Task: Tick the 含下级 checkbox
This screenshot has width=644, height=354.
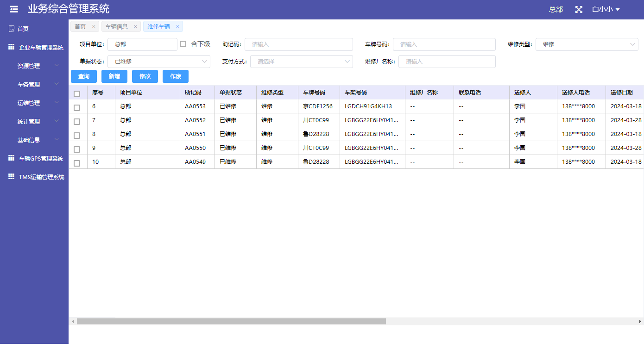Action: pos(183,44)
